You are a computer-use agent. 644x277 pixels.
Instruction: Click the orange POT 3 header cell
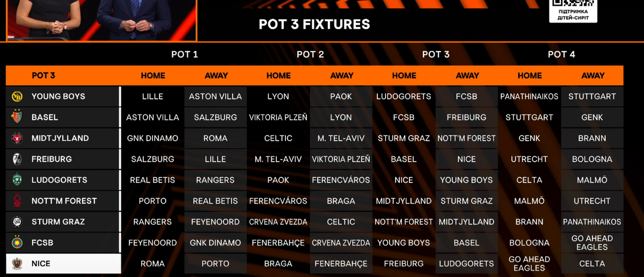[43, 76]
